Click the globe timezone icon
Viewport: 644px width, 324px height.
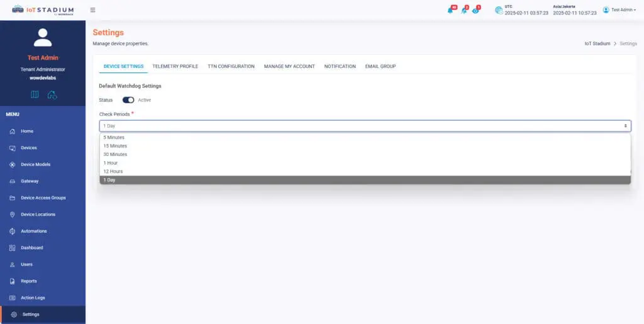(x=499, y=10)
